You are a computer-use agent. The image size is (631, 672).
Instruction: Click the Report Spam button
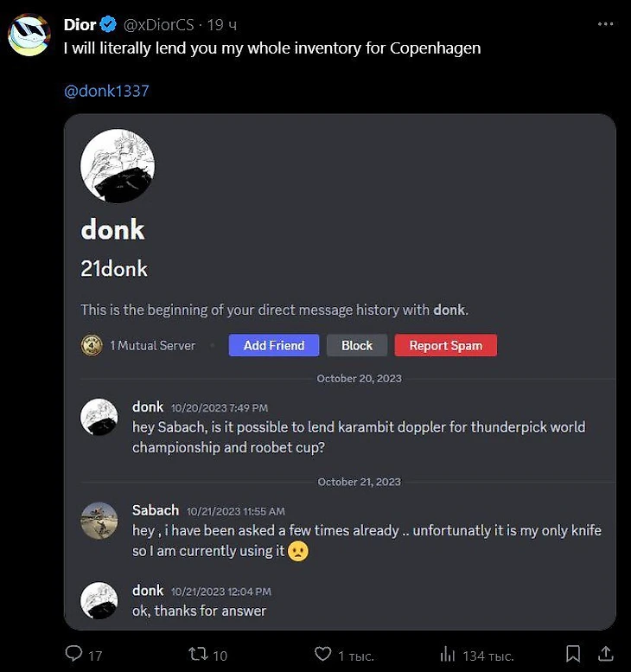click(x=445, y=345)
